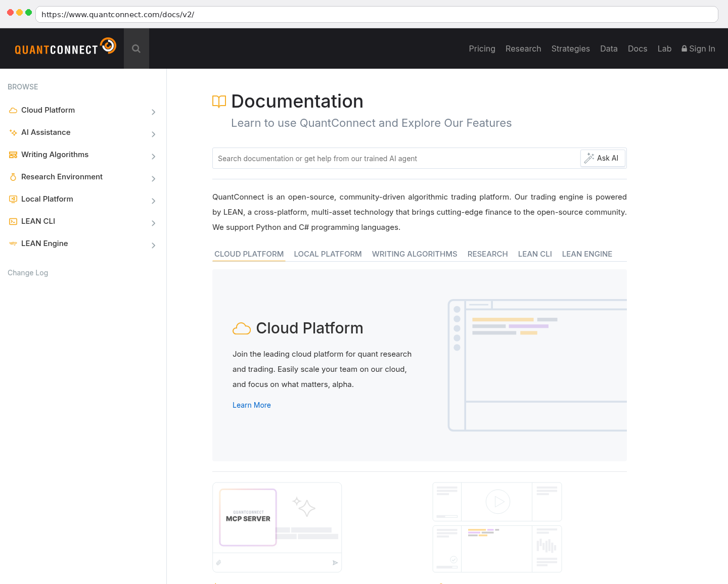This screenshot has height=584, width=728.
Task: Open Data in the top navigation
Action: (609, 48)
